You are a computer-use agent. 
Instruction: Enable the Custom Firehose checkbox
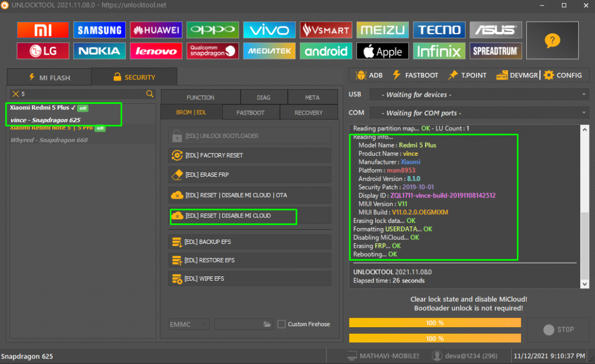[282, 324]
